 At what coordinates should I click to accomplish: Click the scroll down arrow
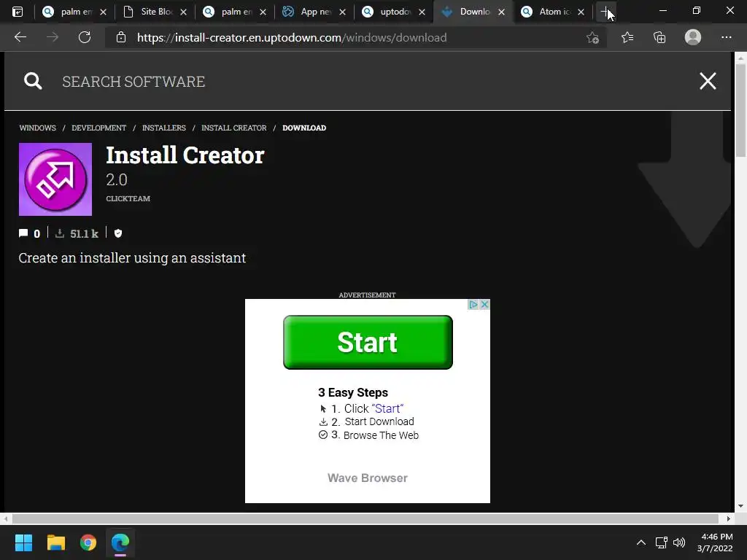740,506
